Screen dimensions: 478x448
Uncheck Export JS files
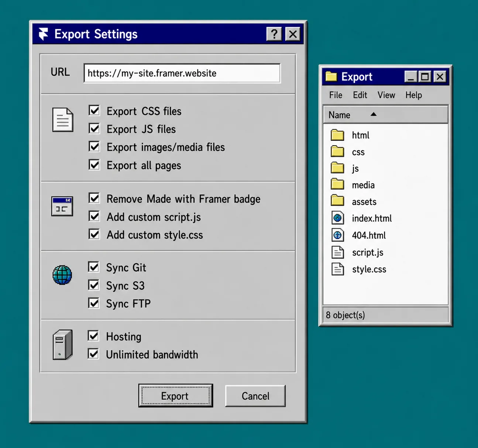[94, 128]
